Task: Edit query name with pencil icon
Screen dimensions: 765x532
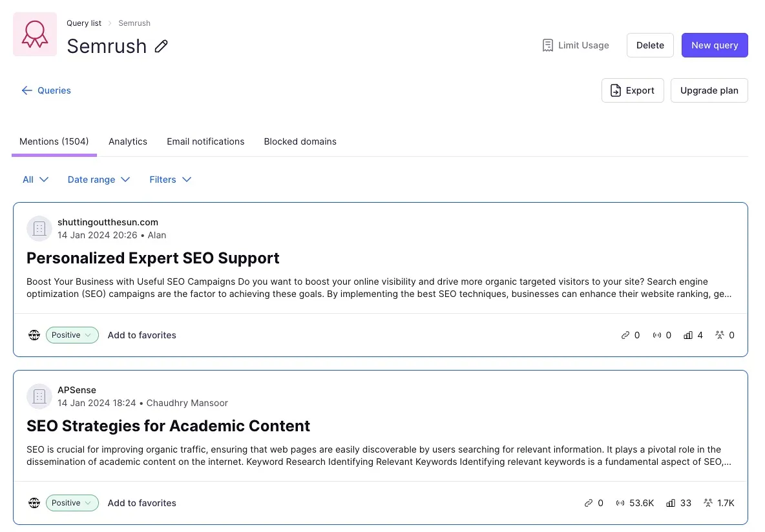Action: [162, 46]
